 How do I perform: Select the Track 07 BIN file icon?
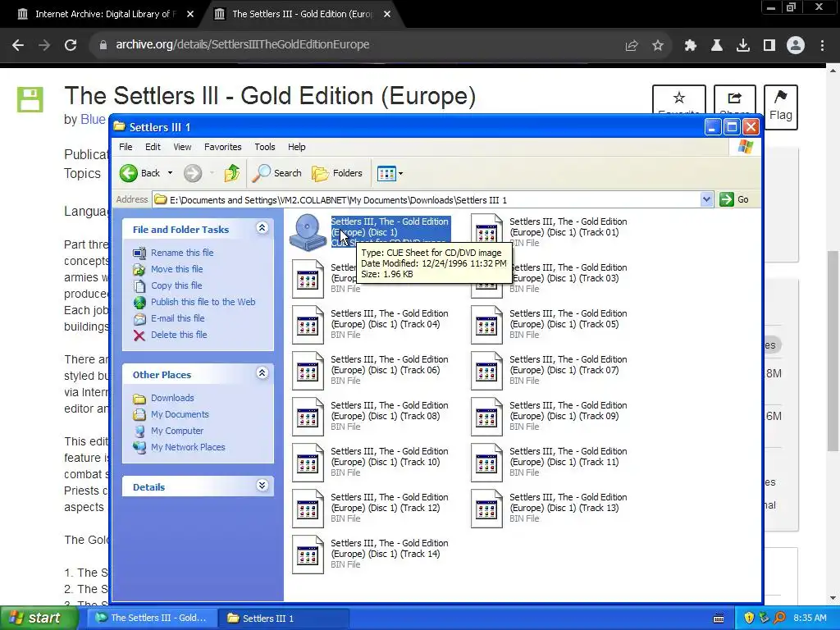(x=486, y=371)
